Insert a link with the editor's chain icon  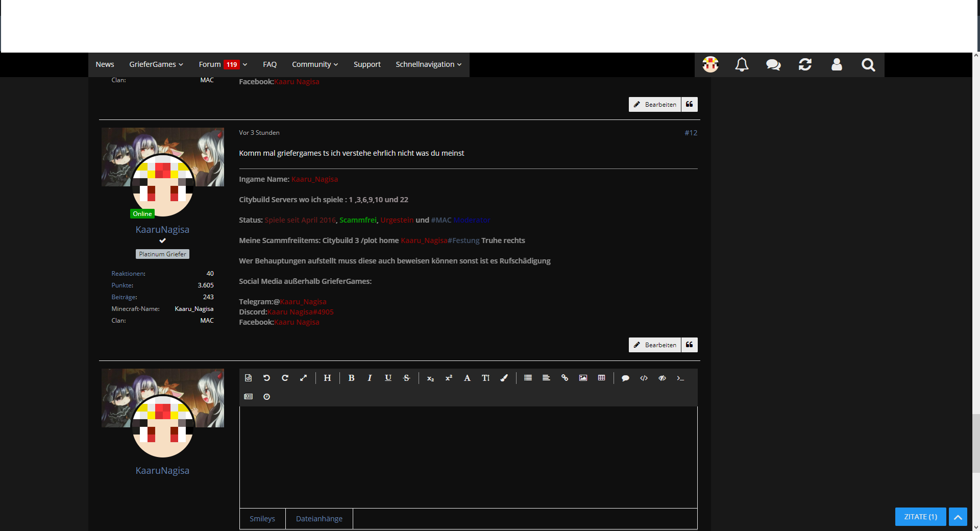click(565, 378)
